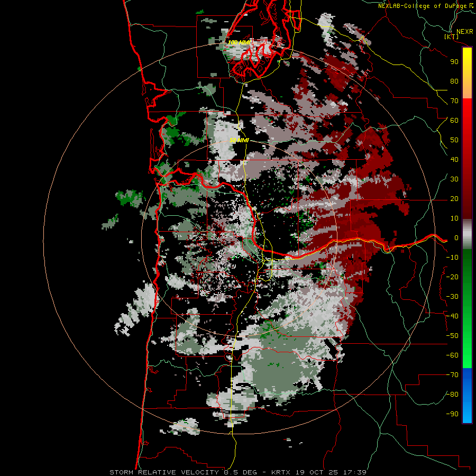Click the 30 value on the velocity scale

point(454,179)
